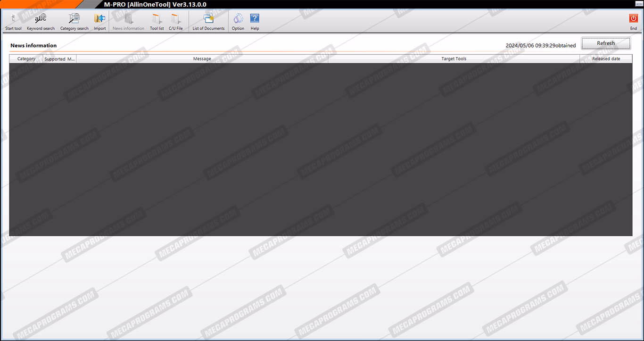
Task: Sort by the Category column header
Action: pos(26,59)
